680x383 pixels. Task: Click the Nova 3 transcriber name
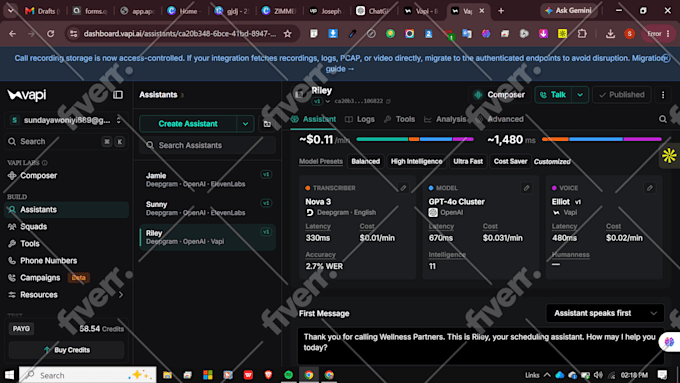318,202
